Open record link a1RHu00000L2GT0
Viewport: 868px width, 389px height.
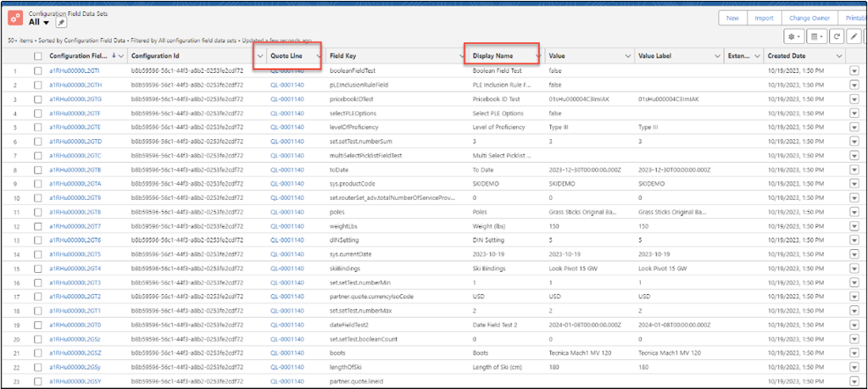click(75, 325)
